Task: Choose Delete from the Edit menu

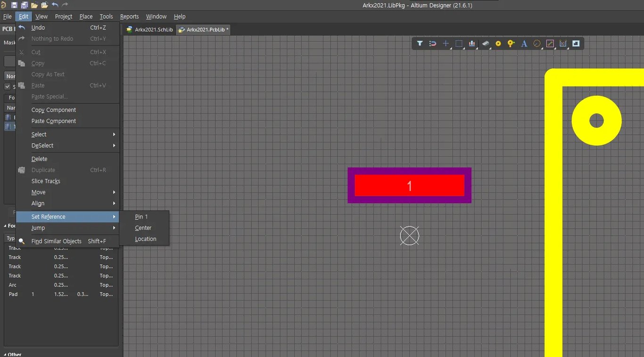Action: (68, 159)
